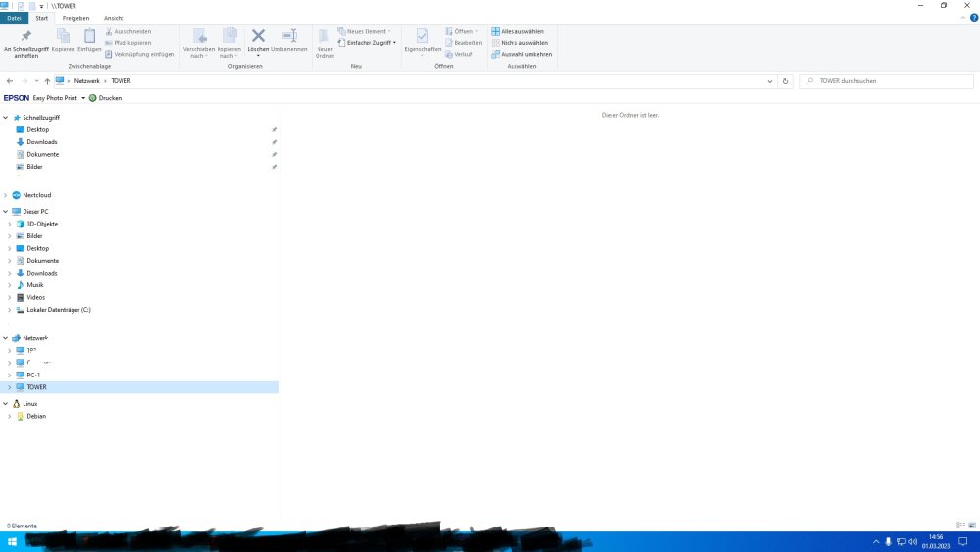Switch to details view icon in status bar
The width and height of the screenshot is (980, 552).
click(960, 526)
